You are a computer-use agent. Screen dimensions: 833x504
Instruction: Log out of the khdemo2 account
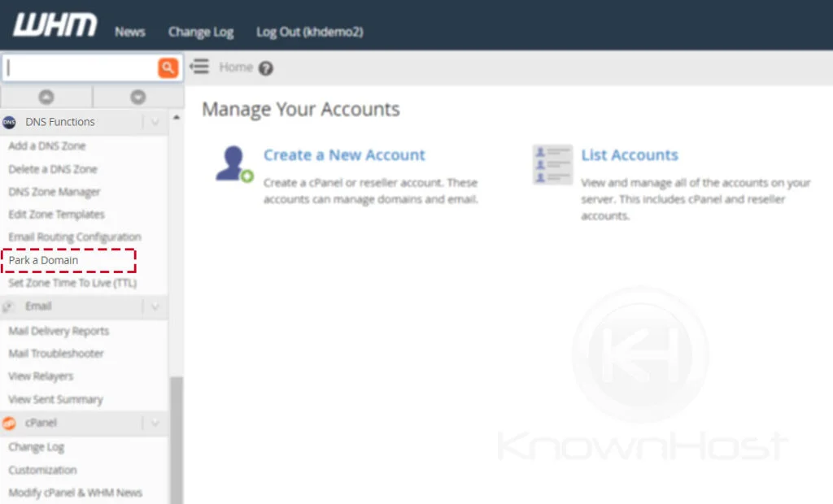coord(309,32)
